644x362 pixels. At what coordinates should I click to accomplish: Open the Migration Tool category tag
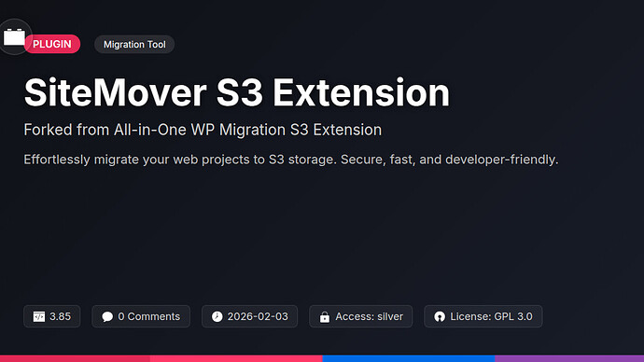click(x=134, y=45)
